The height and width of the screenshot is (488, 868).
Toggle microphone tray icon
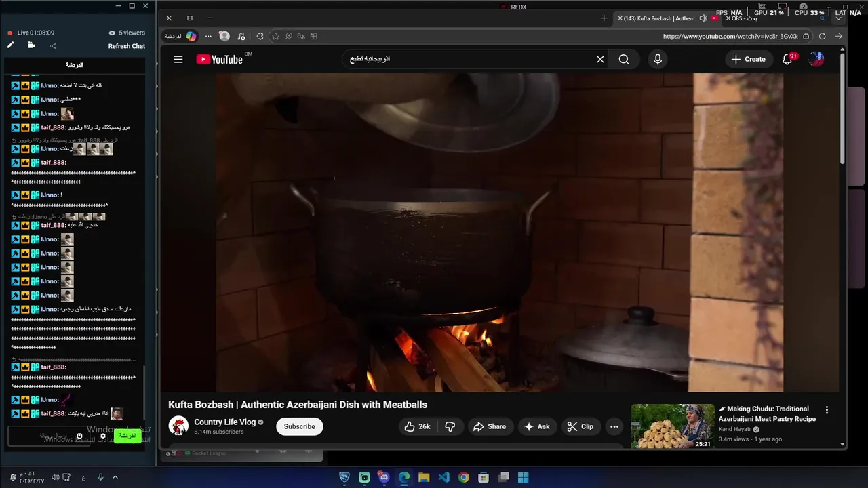[x=100, y=477]
